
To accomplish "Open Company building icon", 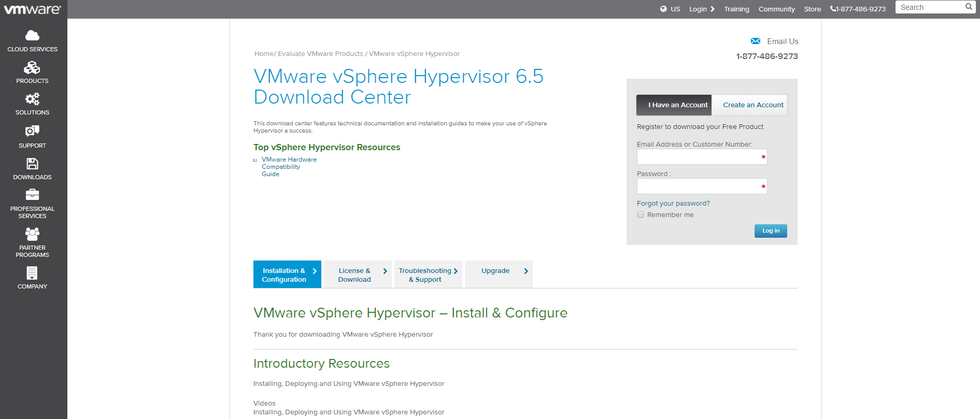I will tap(32, 273).
